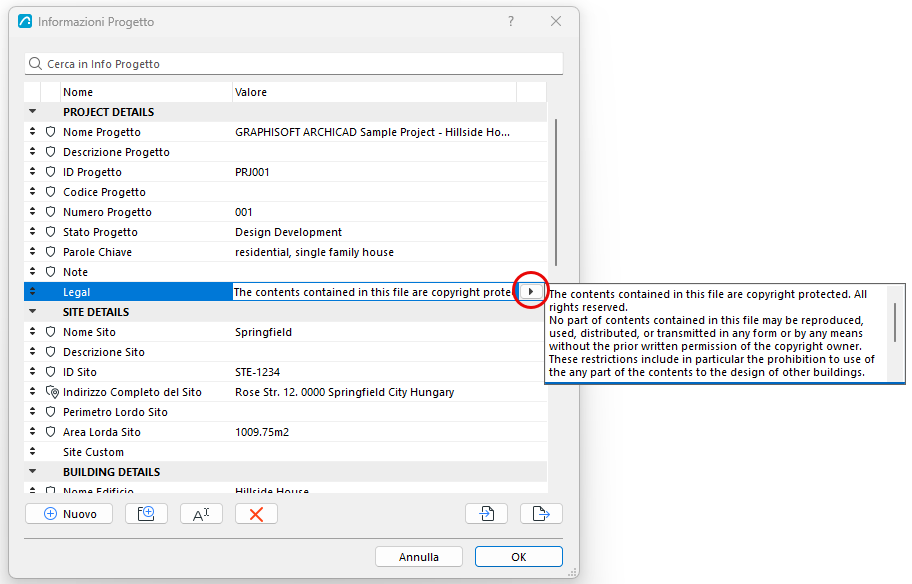This screenshot has height=584, width=912.
Task: Click the Nome column header
Action: point(147,92)
